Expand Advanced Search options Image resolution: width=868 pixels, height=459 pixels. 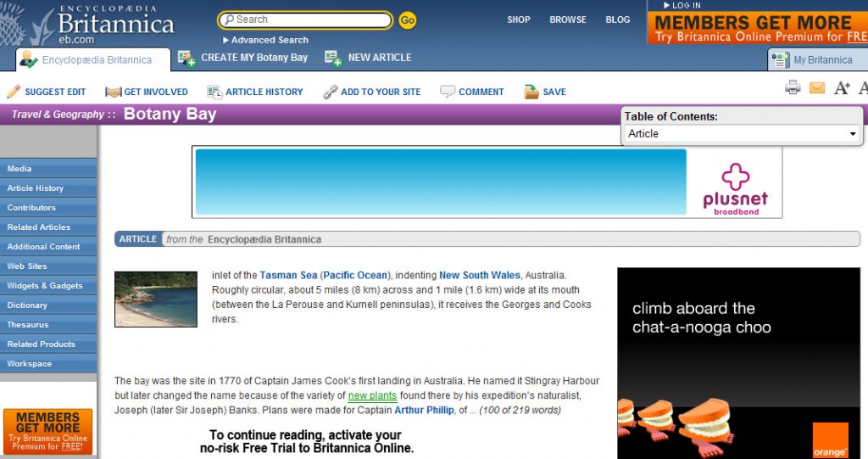coord(265,40)
